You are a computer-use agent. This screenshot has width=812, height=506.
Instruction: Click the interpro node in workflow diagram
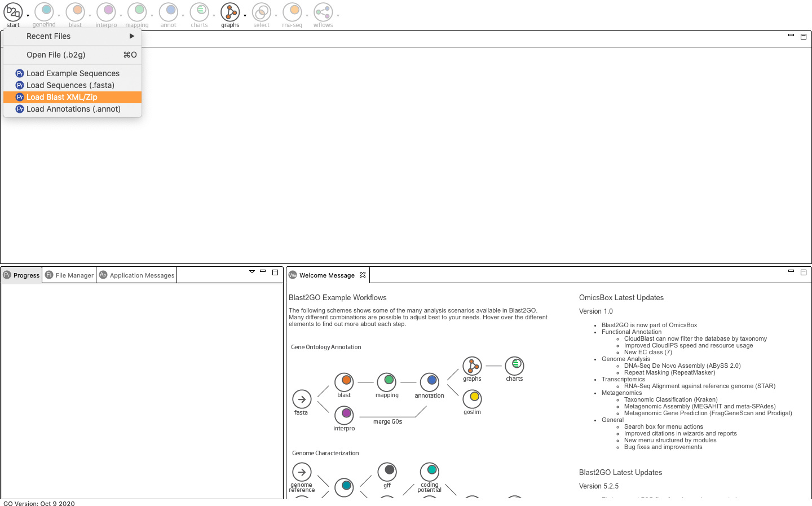344,415
